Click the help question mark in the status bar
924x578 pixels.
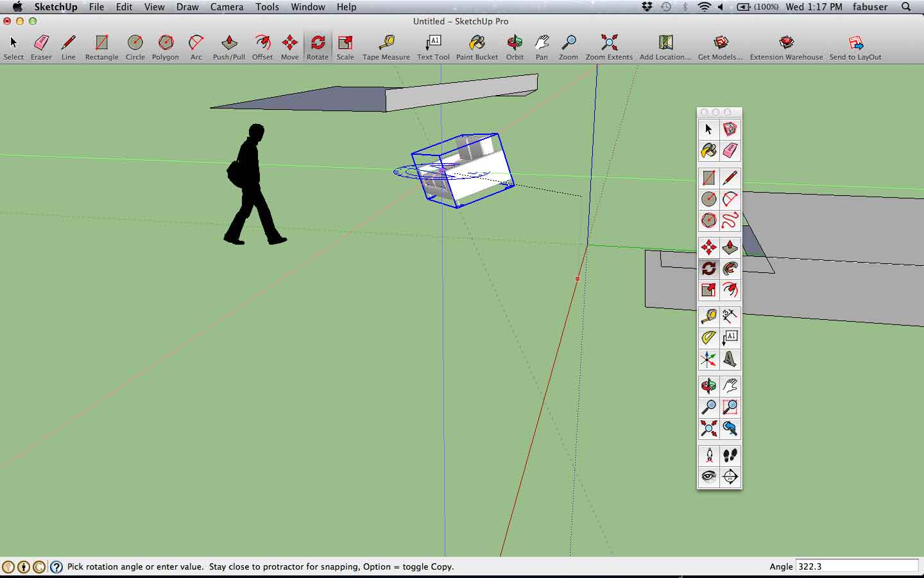pyautogui.click(x=56, y=566)
